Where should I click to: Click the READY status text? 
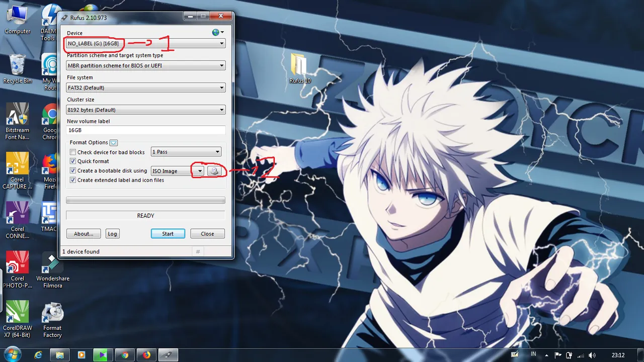[x=146, y=216]
